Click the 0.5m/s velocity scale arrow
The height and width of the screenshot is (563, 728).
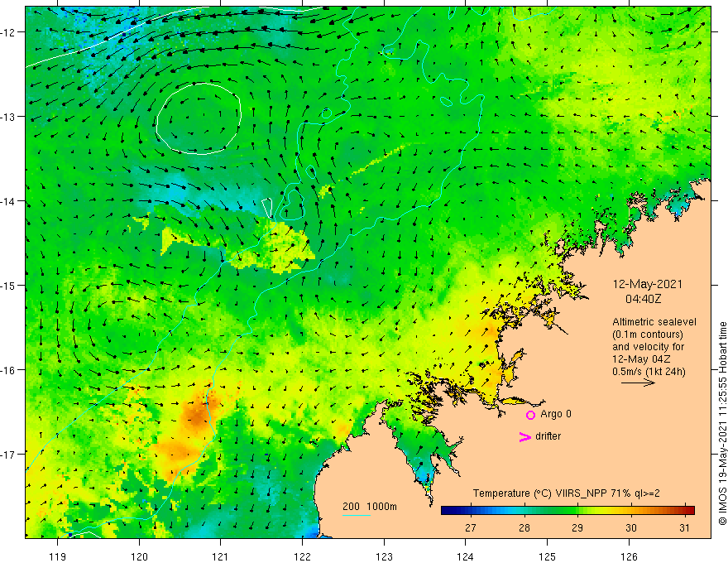click(638, 383)
